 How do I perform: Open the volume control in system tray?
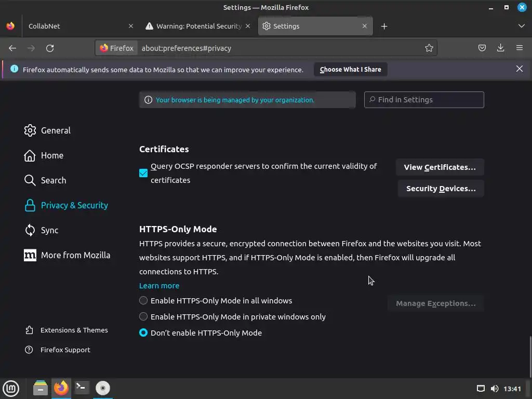coord(495,389)
